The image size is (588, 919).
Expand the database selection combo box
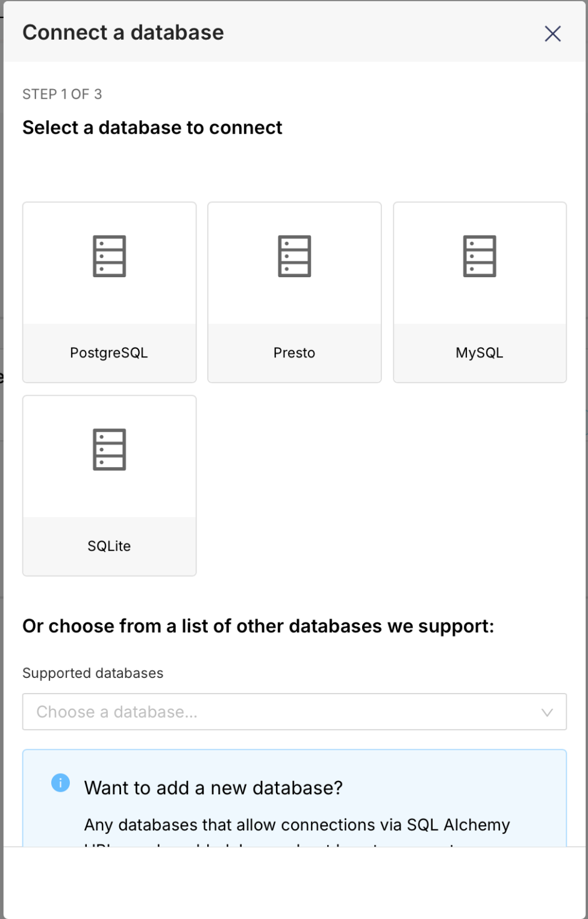coord(294,712)
